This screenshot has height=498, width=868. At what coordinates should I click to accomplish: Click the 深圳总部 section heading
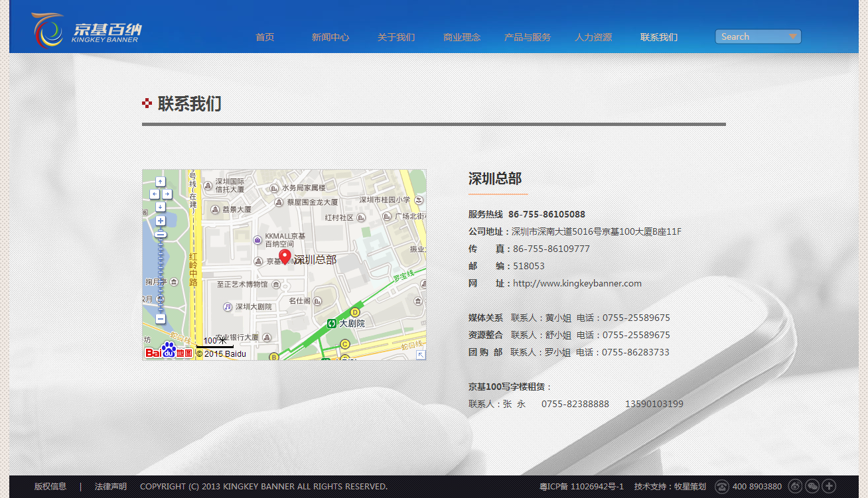click(495, 178)
